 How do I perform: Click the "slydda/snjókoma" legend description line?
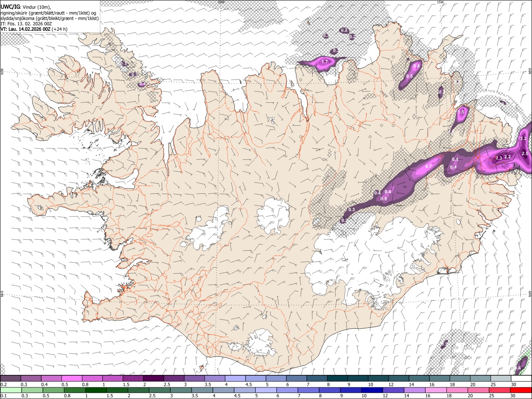tap(49, 18)
